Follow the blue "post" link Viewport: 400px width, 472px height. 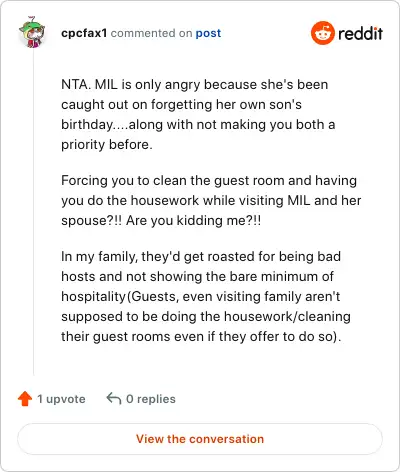click(x=208, y=33)
